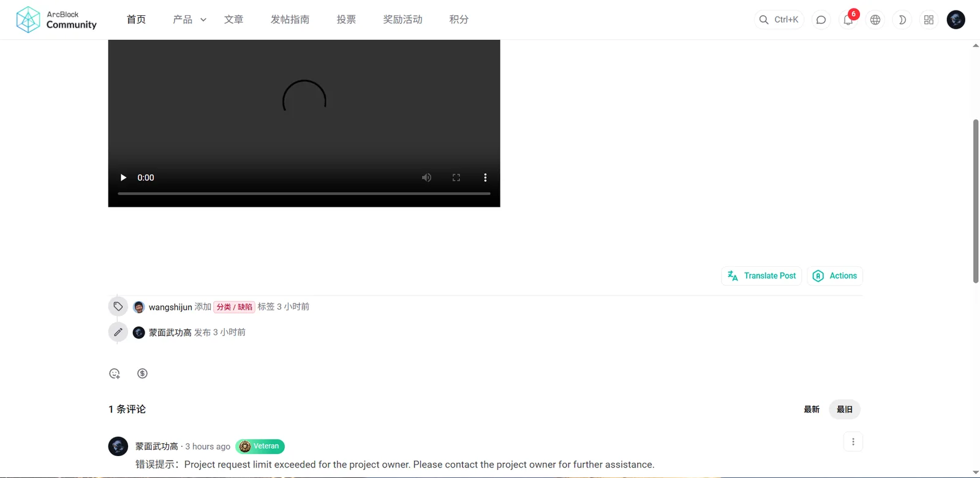
Task: Click the Translate Post button
Action: tap(761, 276)
